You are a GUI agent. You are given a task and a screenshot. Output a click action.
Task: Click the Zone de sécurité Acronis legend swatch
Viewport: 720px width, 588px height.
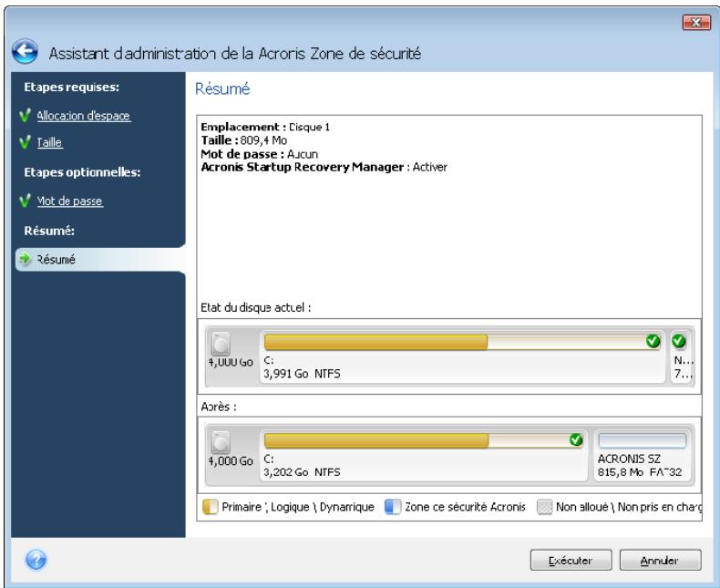coord(393,507)
